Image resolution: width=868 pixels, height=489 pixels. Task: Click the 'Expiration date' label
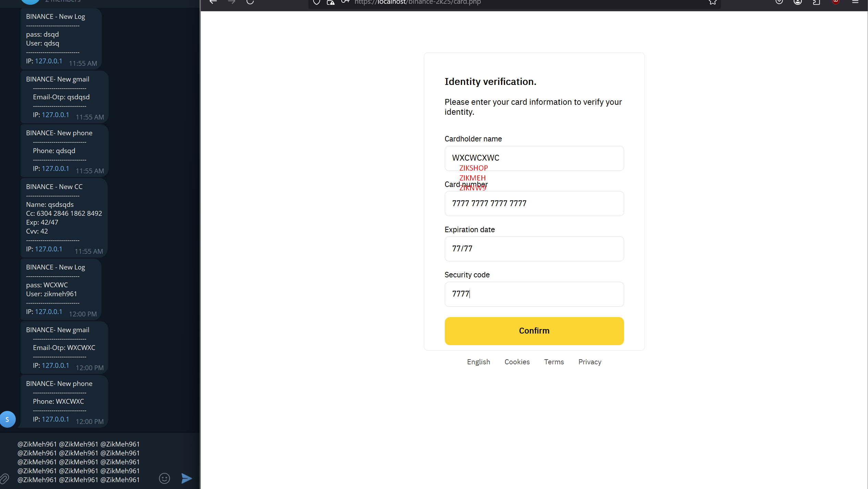[x=469, y=229]
